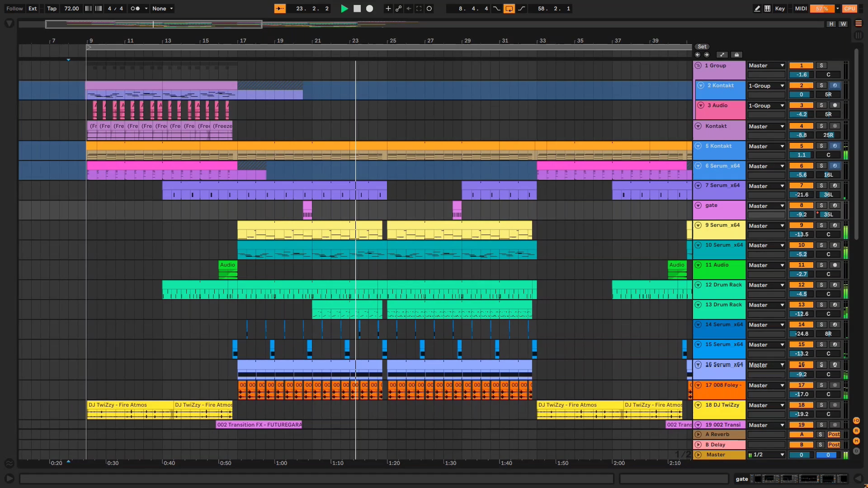The height and width of the screenshot is (488, 868).
Task: Open the browser with the triangle icon
Action: 9,23
